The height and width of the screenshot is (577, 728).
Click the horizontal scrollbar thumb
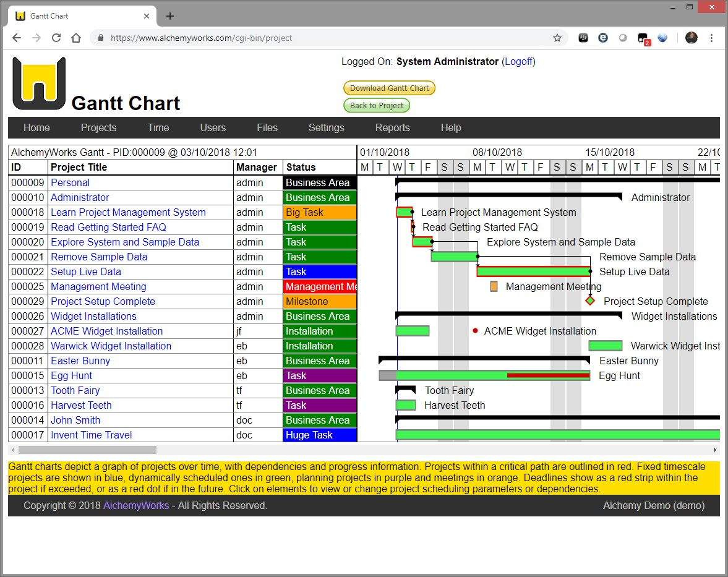[87, 450]
